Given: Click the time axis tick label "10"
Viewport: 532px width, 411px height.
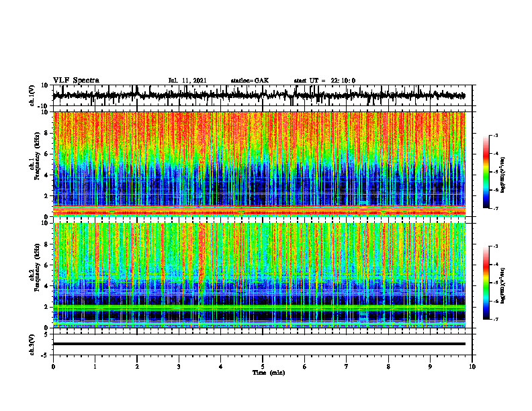Looking at the screenshot, I should coord(472,367).
